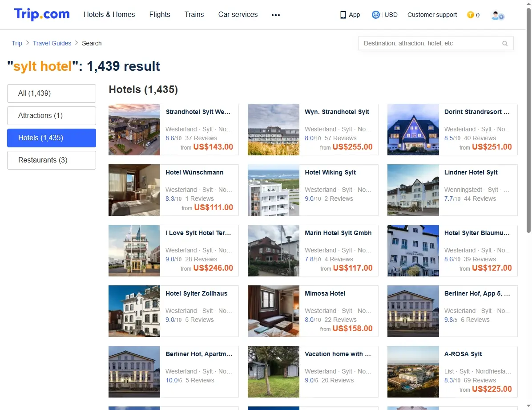
Task: Click Hotel Sylter Blaumu... title
Action: point(477,233)
